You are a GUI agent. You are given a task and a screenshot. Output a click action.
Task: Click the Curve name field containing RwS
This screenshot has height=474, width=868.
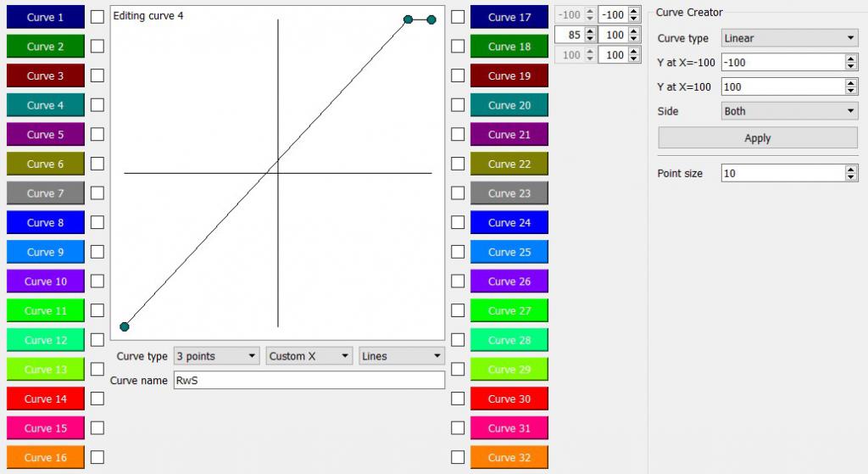tap(309, 381)
